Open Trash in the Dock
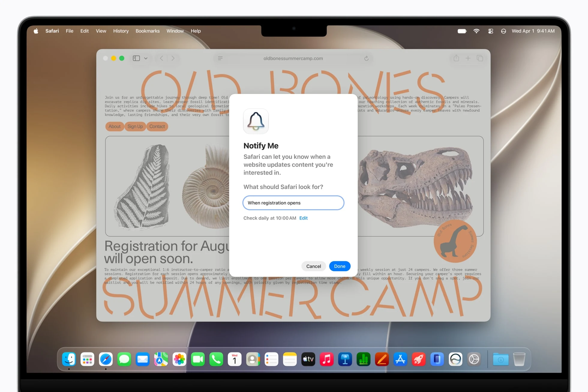Viewport: 588px width, 392px height. tap(519, 359)
